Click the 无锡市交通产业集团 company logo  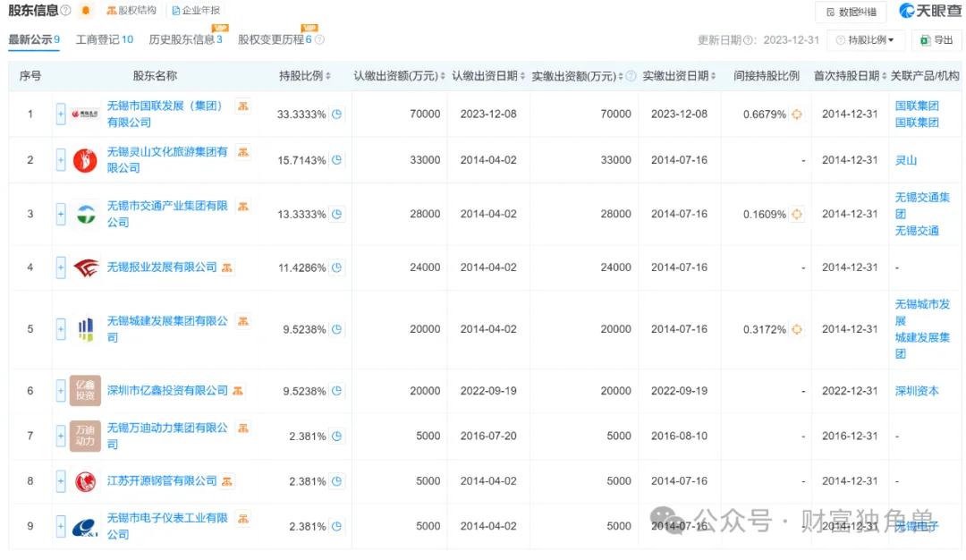click(86, 215)
